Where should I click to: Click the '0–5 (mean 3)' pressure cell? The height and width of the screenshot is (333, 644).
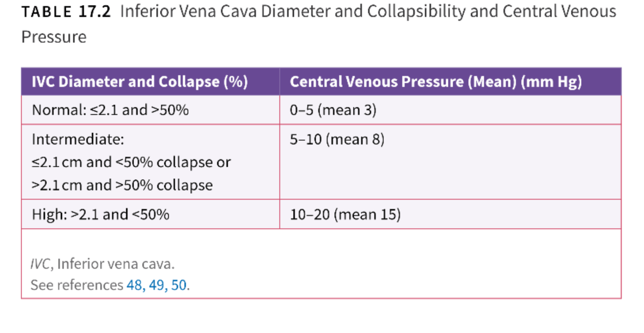(333, 110)
